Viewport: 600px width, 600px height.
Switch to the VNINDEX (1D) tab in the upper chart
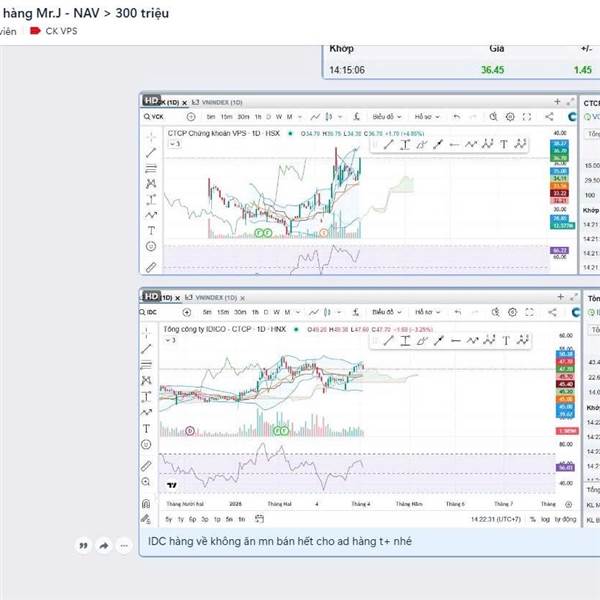pos(217,102)
